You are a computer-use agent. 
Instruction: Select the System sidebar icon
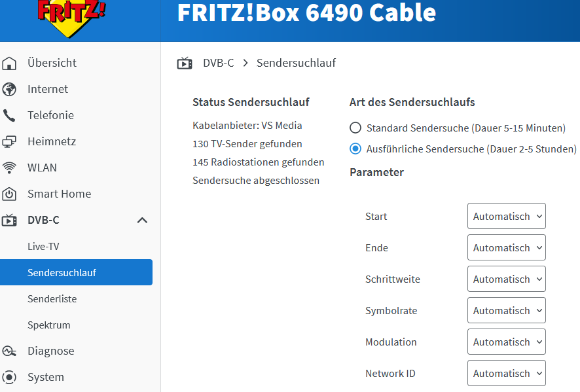point(10,377)
